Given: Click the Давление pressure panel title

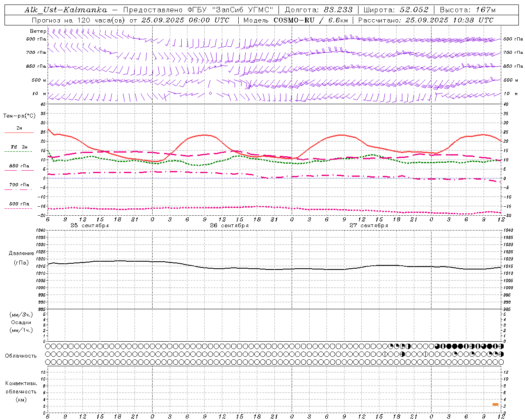Looking at the screenshot, I should (x=21, y=253).
